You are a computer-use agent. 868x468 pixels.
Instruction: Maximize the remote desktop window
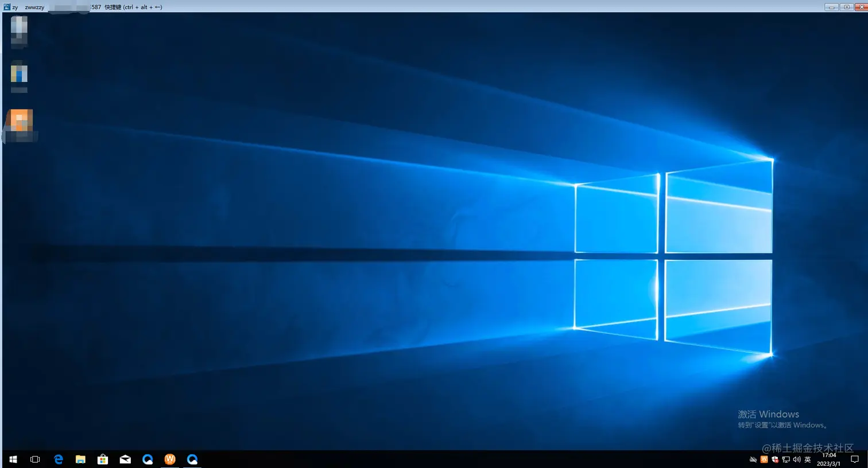click(x=846, y=7)
